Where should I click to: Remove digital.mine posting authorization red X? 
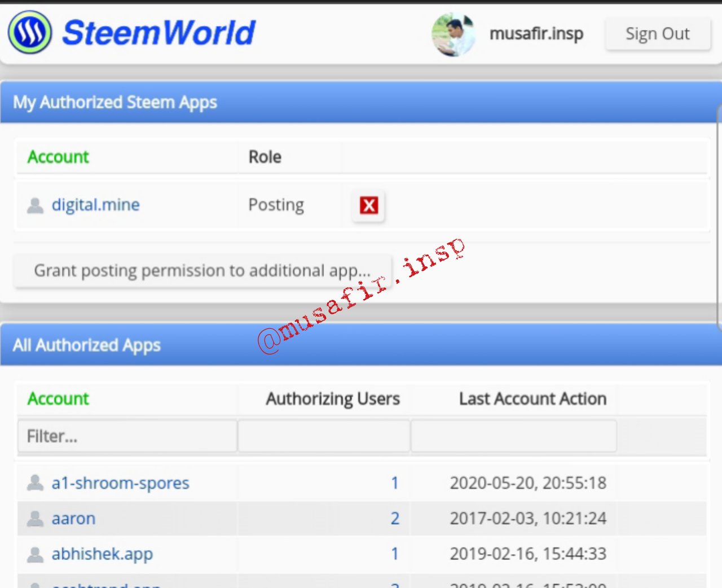pos(369,205)
